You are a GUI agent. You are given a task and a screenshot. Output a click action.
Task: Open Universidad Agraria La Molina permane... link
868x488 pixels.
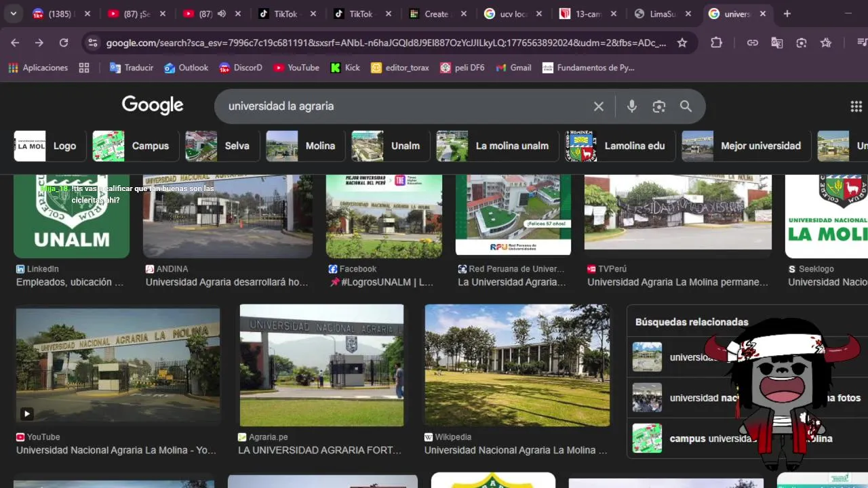pyautogui.click(x=677, y=282)
